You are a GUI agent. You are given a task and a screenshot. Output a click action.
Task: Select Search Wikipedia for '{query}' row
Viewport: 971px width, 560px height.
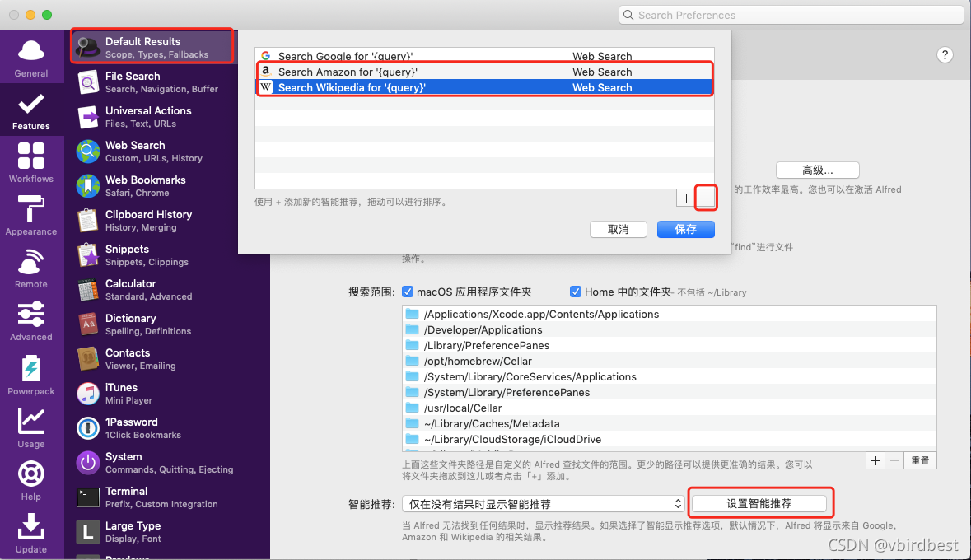coord(484,87)
